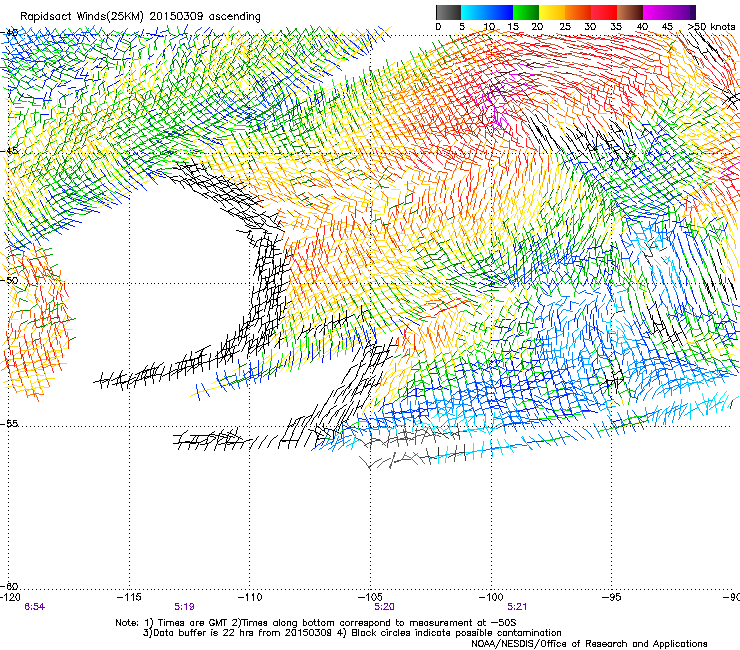
Task: Click the legend tick label "35"
Action: pos(616,27)
